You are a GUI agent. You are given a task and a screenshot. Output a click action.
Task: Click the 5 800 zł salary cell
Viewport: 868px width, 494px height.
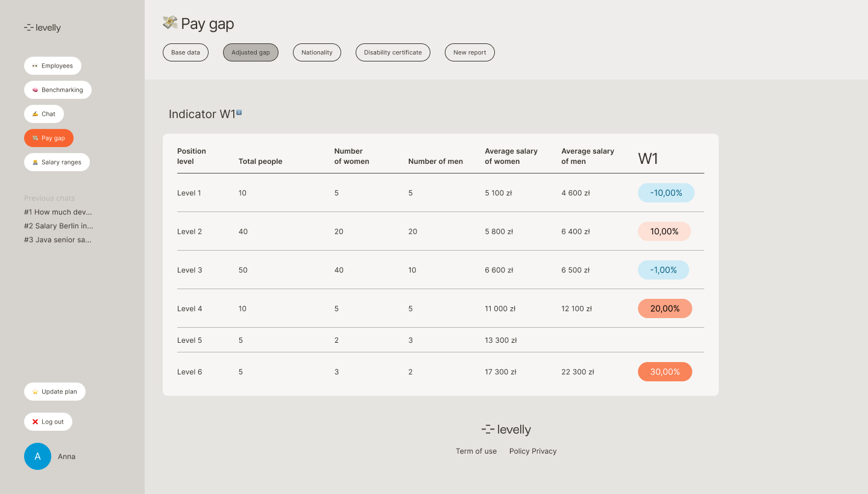click(x=499, y=231)
